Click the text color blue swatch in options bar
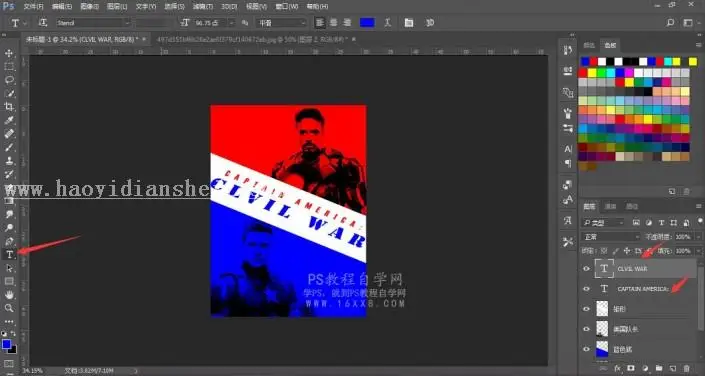Viewport: 705px width, 376px height. click(367, 22)
